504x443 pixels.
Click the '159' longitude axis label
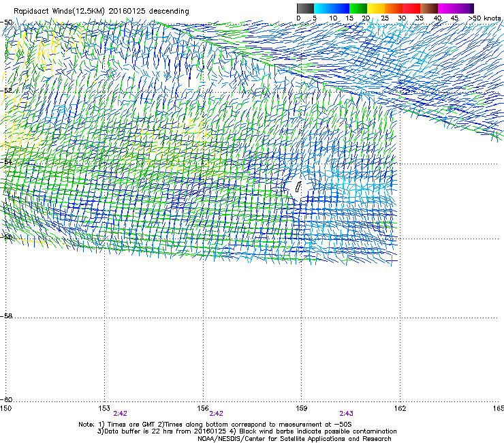301,408
